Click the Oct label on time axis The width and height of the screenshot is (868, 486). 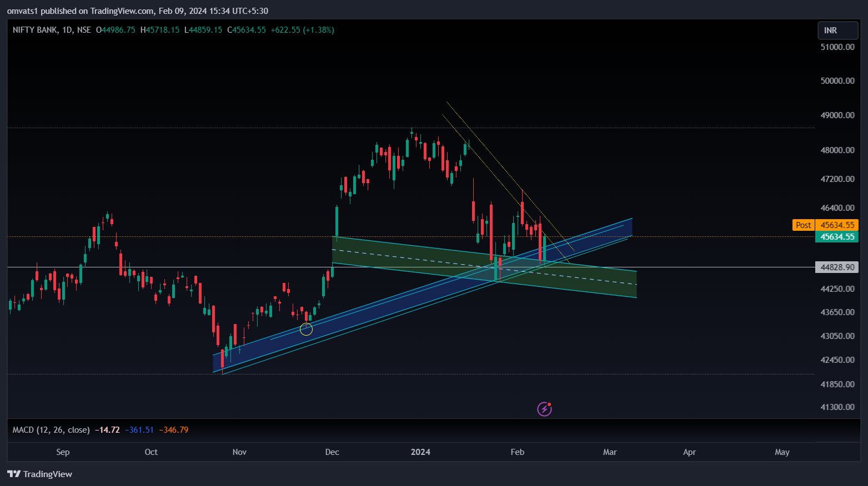(x=151, y=452)
